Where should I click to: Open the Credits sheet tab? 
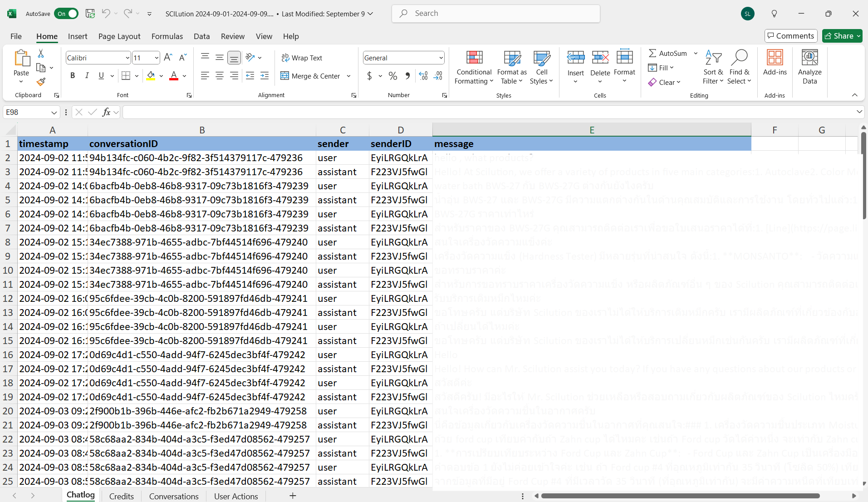[x=122, y=496]
